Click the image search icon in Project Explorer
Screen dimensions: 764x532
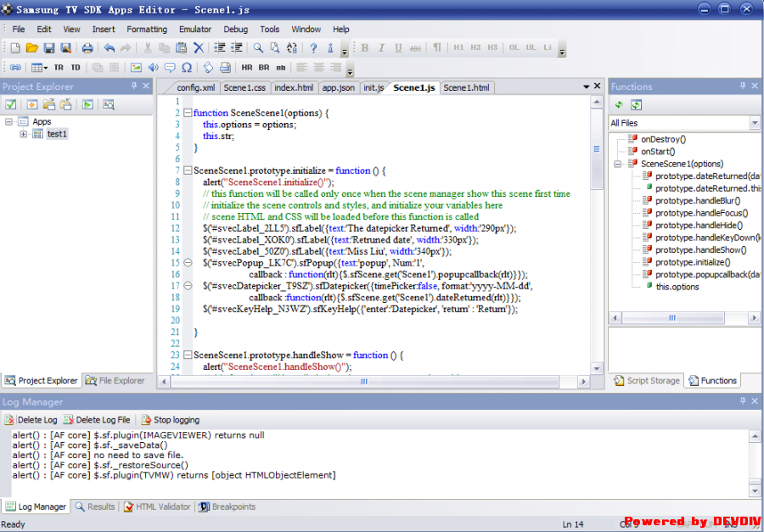pos(109,104)
